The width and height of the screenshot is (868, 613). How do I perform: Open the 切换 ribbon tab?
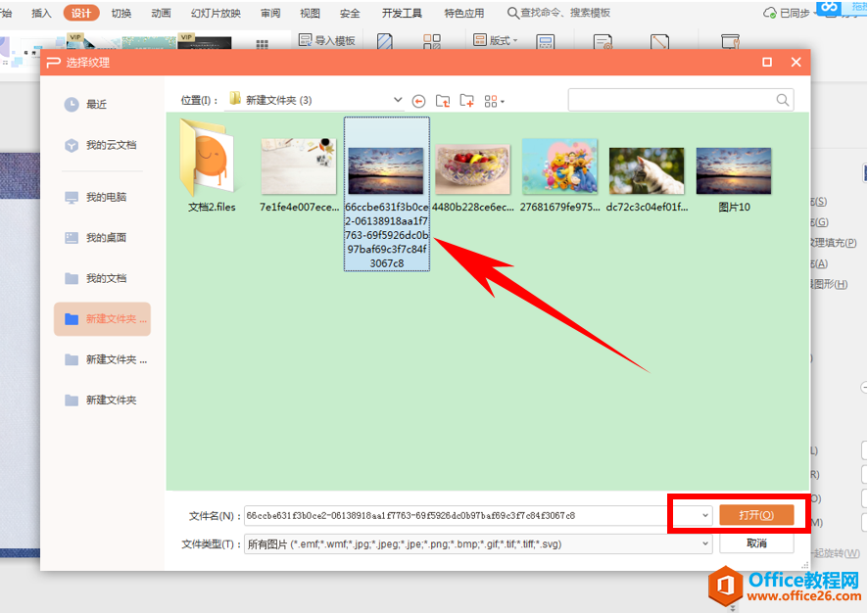click(x=121, y=13)
